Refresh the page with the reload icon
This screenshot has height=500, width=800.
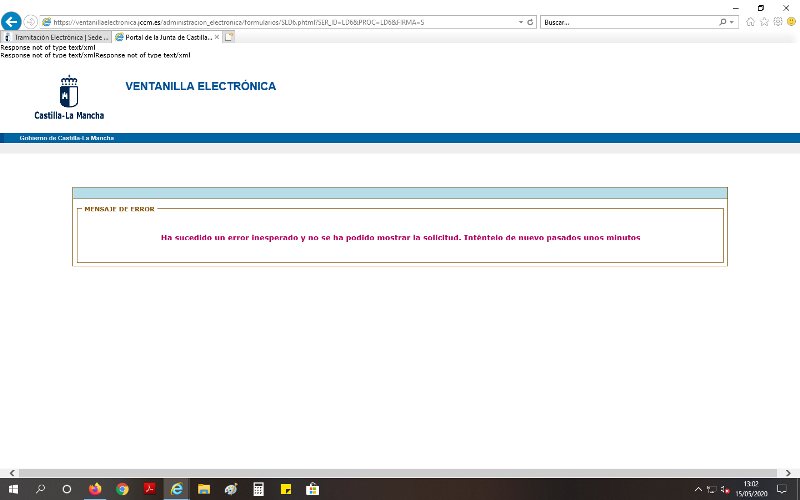coord(530,21)
